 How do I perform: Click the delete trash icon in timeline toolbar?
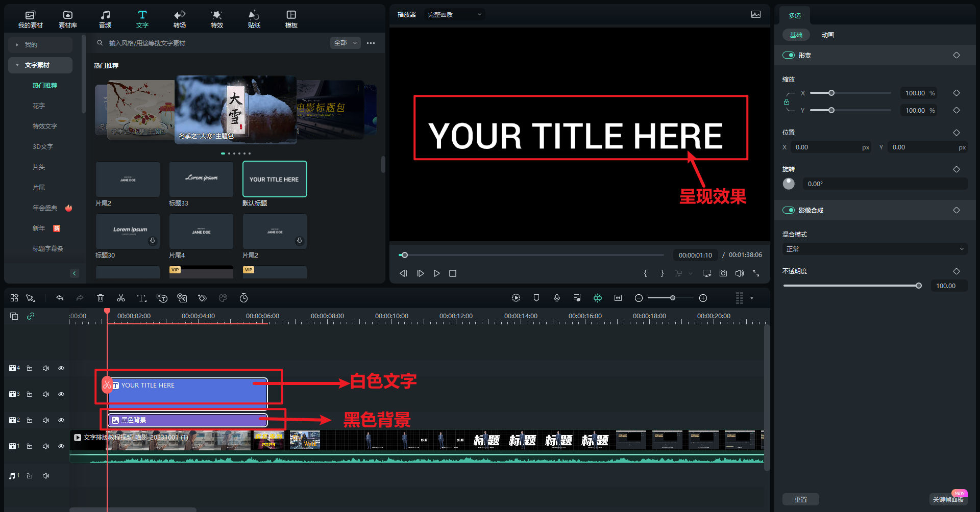[x=101, y=298]
